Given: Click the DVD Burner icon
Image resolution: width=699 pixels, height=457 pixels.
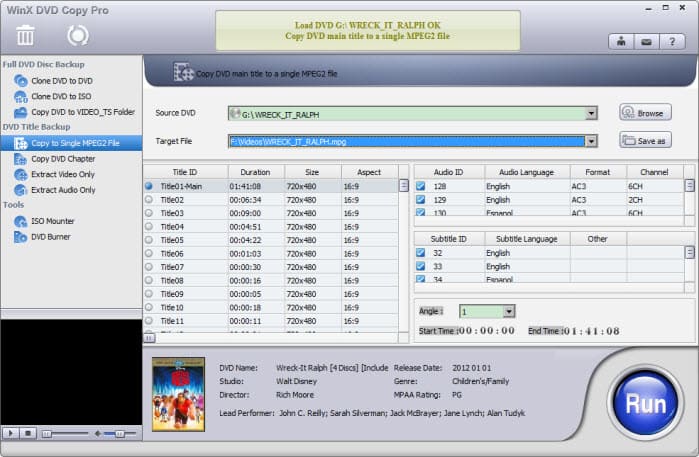Looking at the screenshot, I should [21, 237].
